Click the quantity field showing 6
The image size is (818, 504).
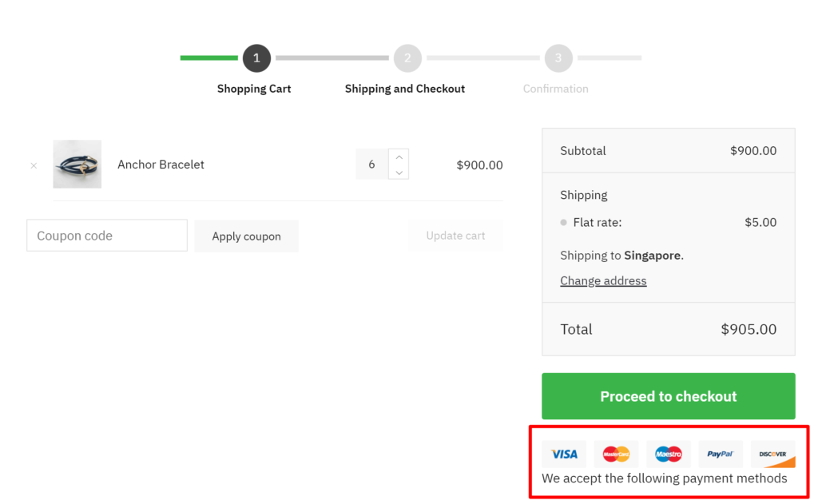coord(371,165)
